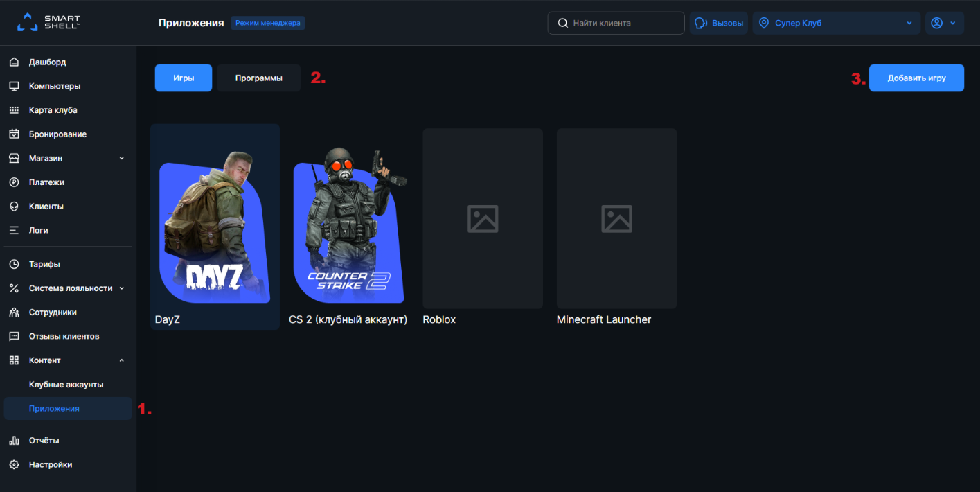Switch to the Программы tab
The height and width of the screenshot is (492, 980).
pos(258,78)
